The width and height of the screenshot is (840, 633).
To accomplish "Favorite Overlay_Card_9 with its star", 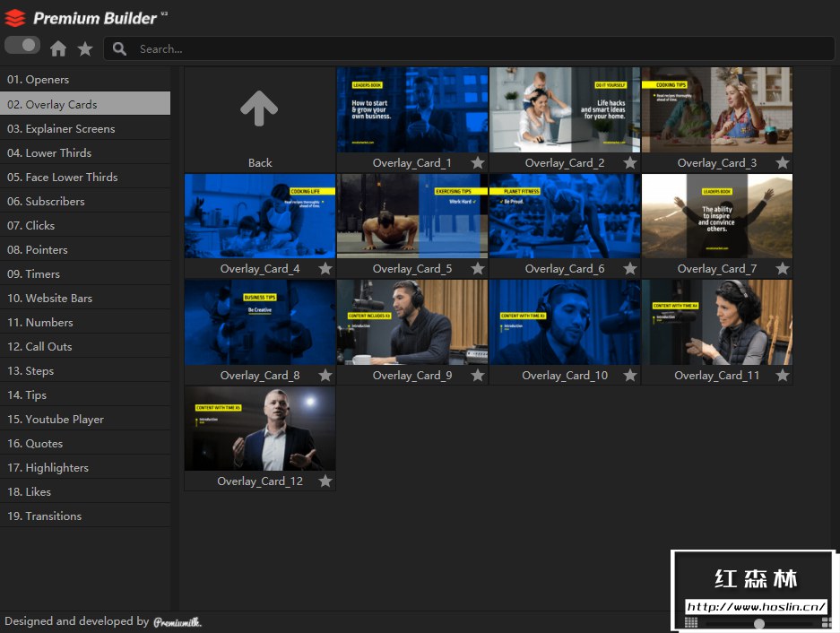I will pos(477,375).
